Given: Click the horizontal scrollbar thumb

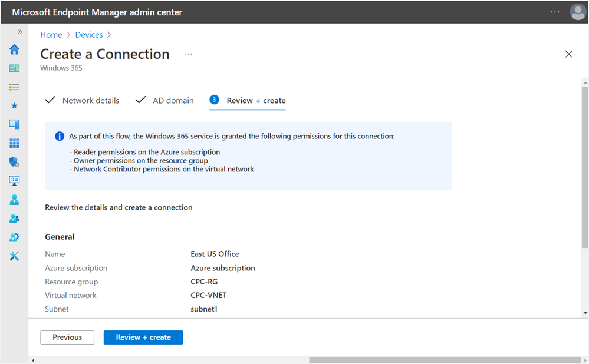Looking at the screenshot, I should click(445, 360).
